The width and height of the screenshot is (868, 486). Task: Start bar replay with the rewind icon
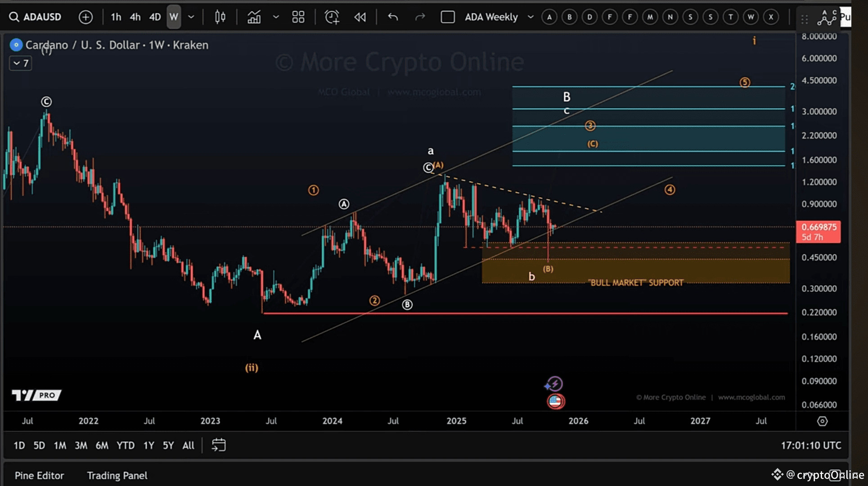pos(360,17)
